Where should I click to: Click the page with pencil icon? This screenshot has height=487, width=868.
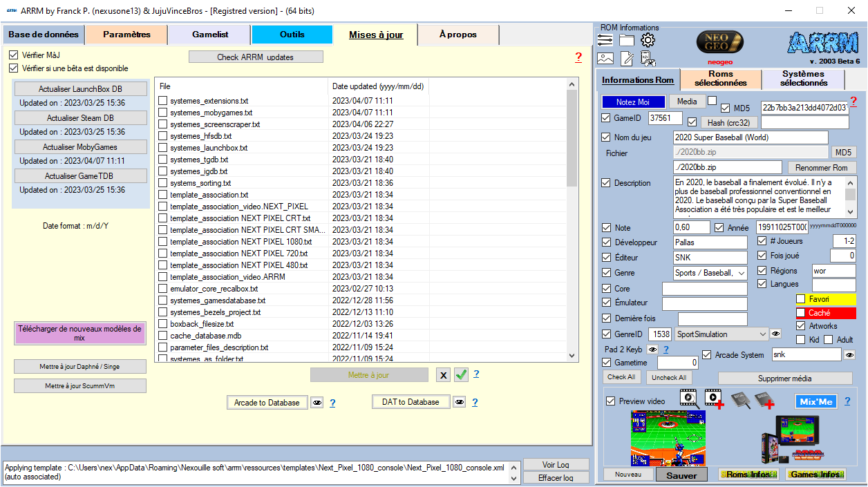(626, 59)
